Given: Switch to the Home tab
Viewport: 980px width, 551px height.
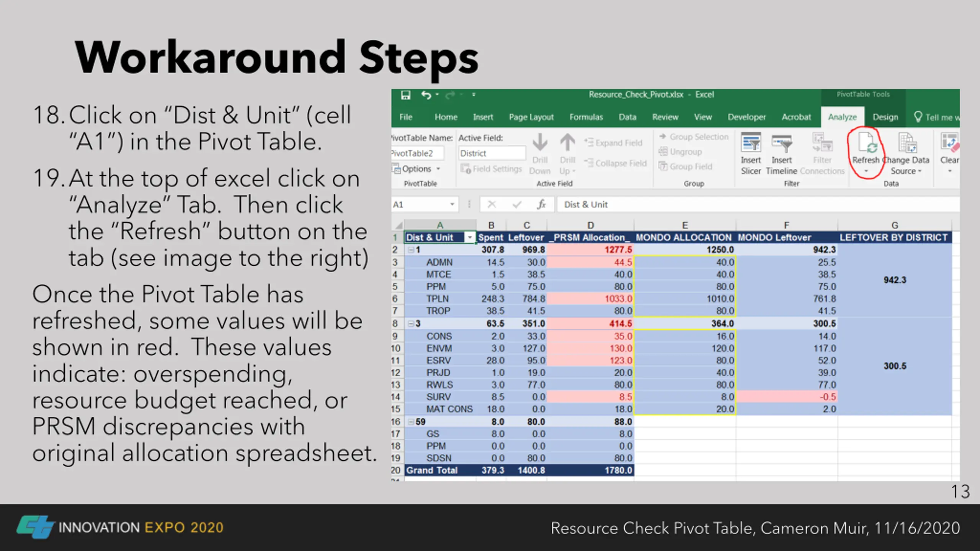Looking at the screenshot, I should point(446,117).
